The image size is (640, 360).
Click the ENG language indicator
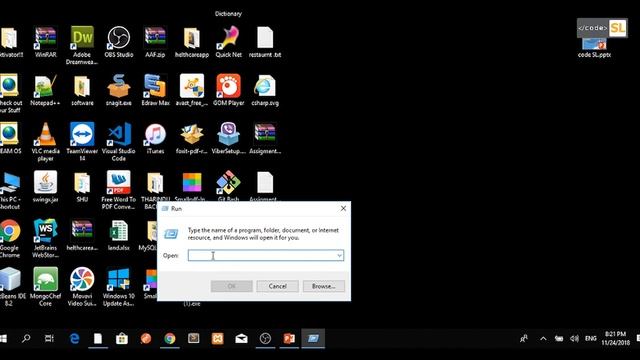pyautogui.click(x=591, y=338)
